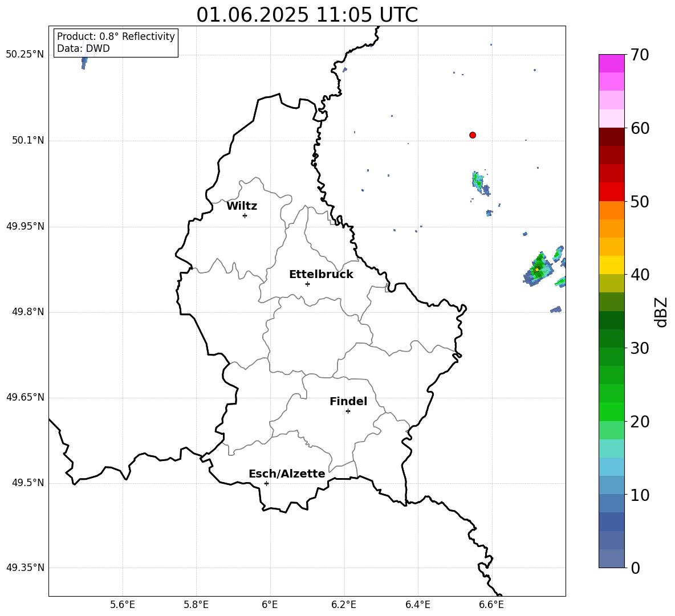Click the 5.6°E longitude label
675x616 pixels.
pos(123,605)
